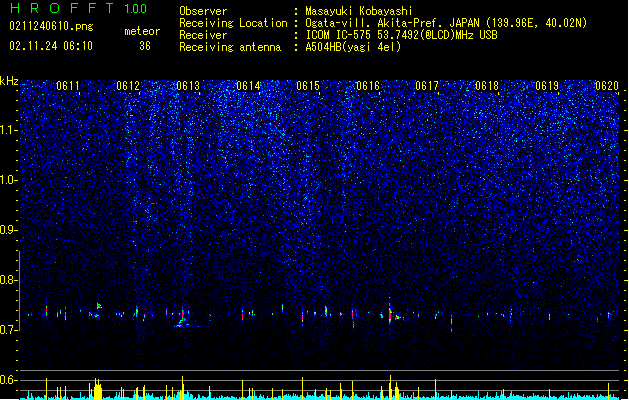Click the 0612 time marker
629x400 pixels.
[x=128, y=86]
